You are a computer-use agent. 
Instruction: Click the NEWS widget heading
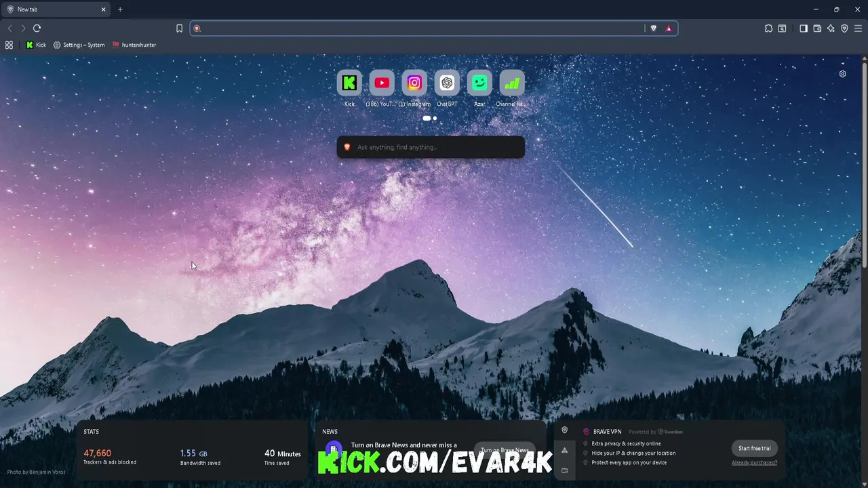[x=330, y=432]
